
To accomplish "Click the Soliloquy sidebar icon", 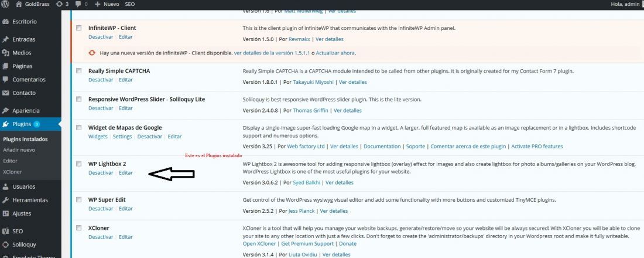I will tap(6, 245).
